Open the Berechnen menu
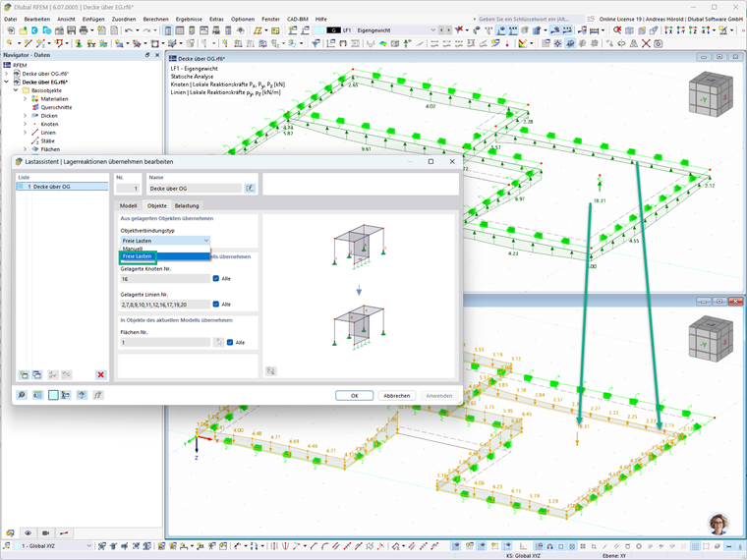The image size is (747, 560). tap(155, 19)
